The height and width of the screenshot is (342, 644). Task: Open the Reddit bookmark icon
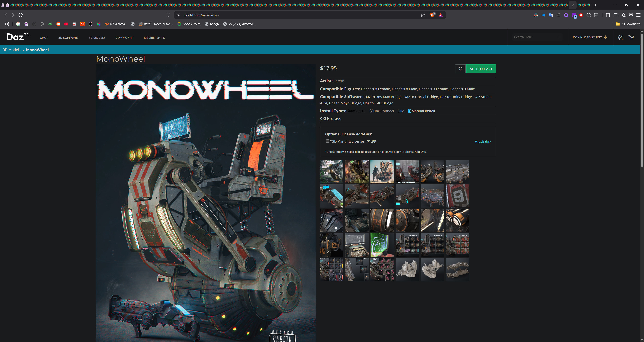(58, 24)
